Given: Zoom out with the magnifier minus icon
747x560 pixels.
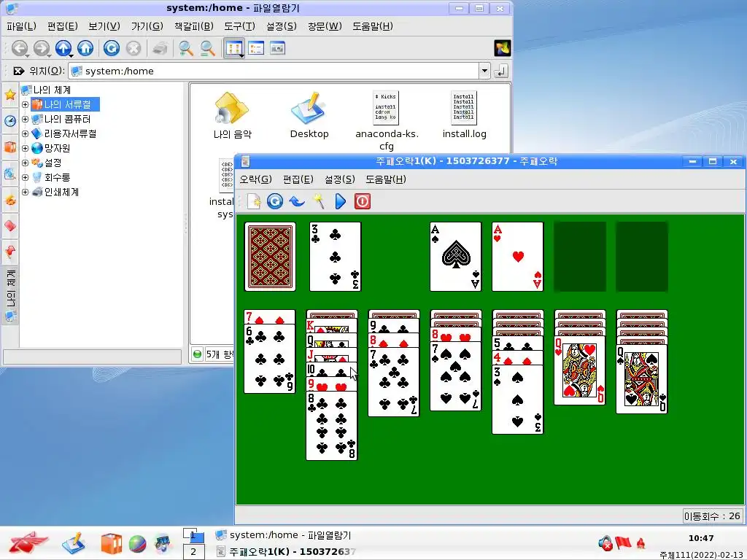Looking at the screenshot, I should click(207, 48).
